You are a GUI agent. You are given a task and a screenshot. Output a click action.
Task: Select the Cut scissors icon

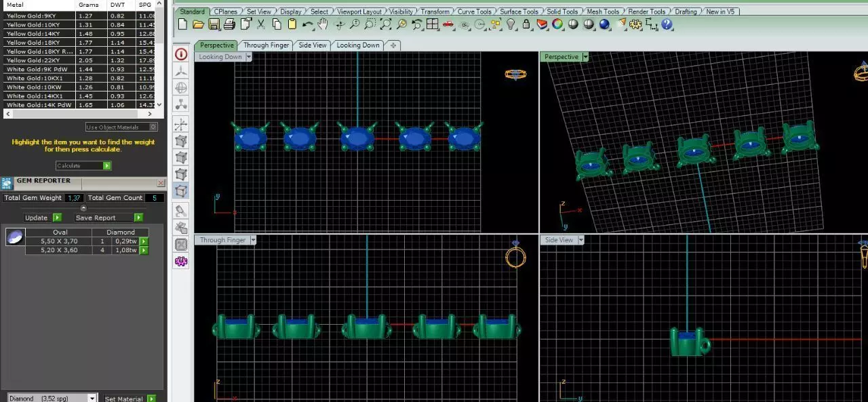pyautogui.click(x=261, y=24)
